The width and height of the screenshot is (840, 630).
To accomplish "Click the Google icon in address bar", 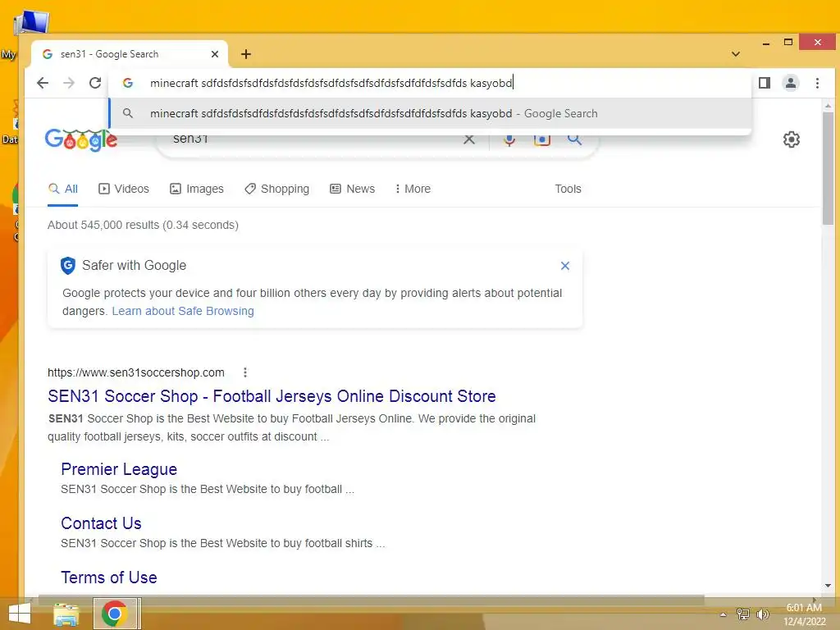I will 127,83.
